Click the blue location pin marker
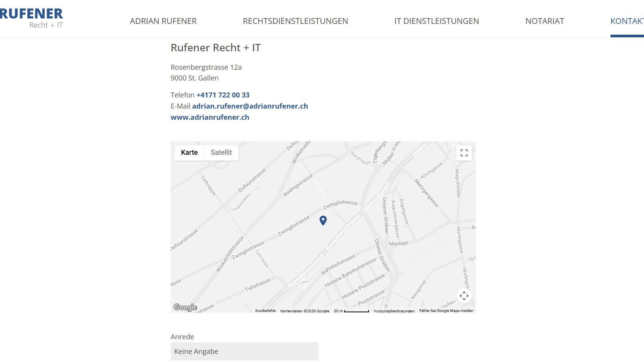The width and height of the screenshot is (644, 362). pos(323,220)
